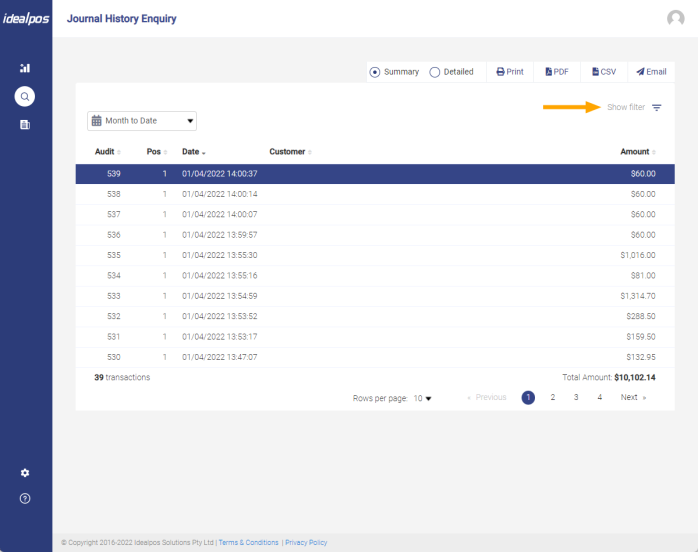Viewport: 698px width, 552px height.
Task: Go to page 4
Action: pyautogui.click(x=600, y=397)
